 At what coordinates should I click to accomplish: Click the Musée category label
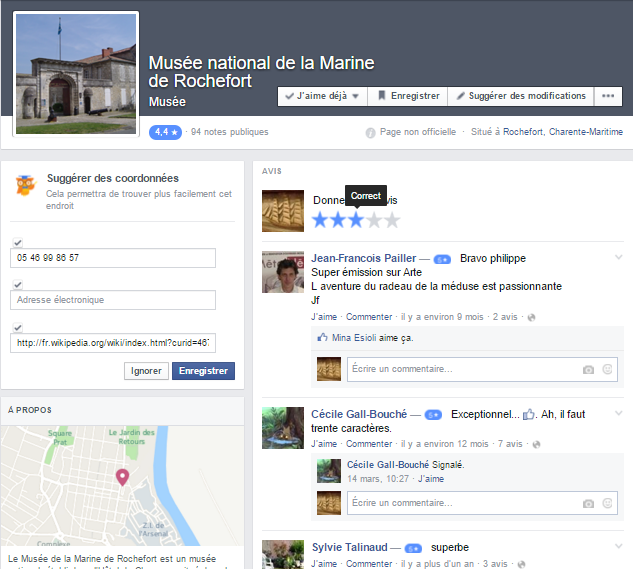click(167, 102)
